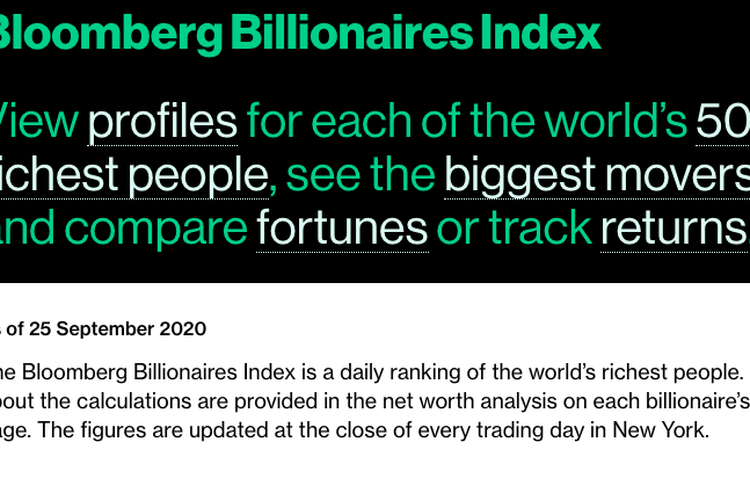The image size is (750, 500).
Task: Click the 25 September 2020 date text
Action: point(118,329)
